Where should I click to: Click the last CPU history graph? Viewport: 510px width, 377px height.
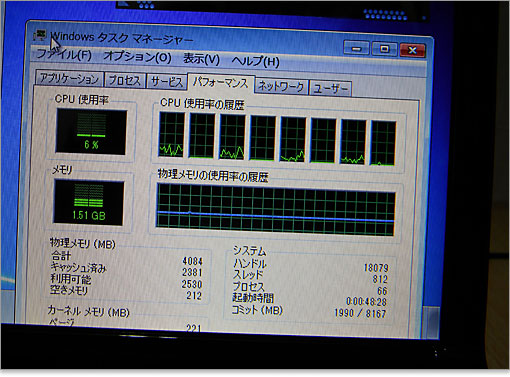[x=383, y=143]
